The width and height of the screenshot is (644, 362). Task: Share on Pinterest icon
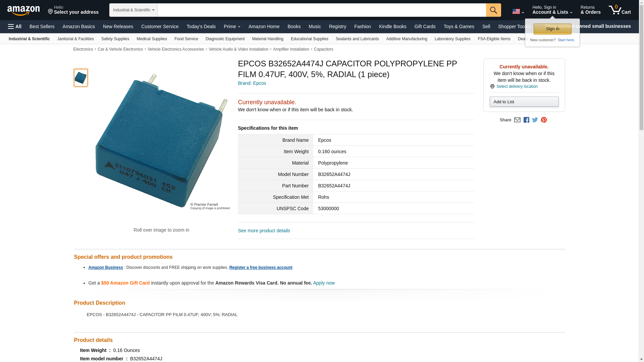tap(544, 120)
